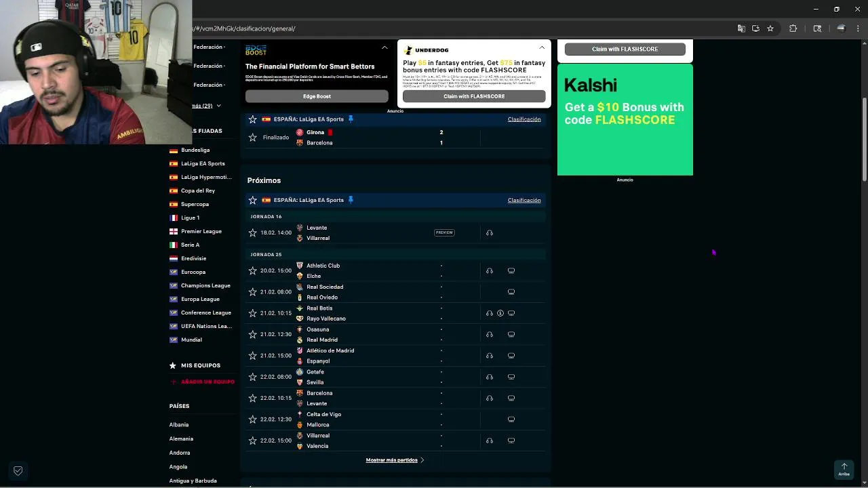Click Arriba back-to-top button
Image resolution: width=868 pixels, height=488 pixels.
click(844, 469)
